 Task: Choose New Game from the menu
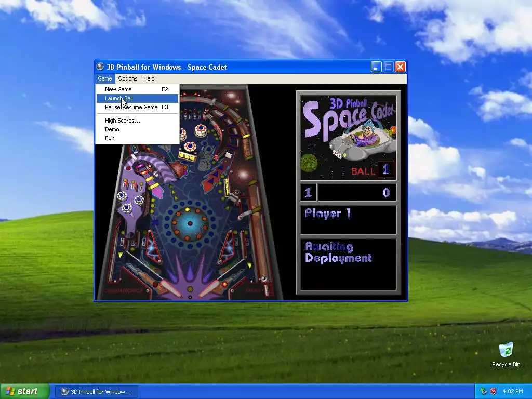tap(137, 89)
